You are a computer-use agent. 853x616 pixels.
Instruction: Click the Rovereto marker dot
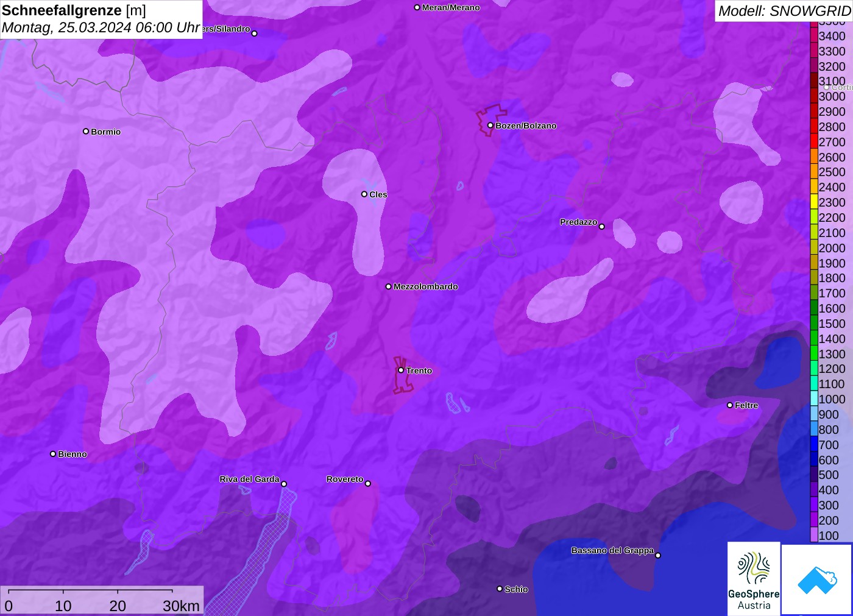tap(367, 484)
